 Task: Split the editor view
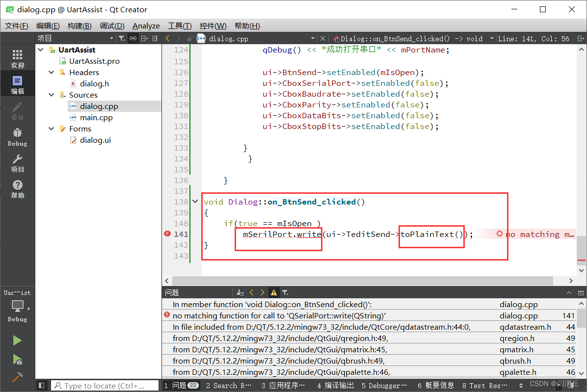[x=581, y=39]
